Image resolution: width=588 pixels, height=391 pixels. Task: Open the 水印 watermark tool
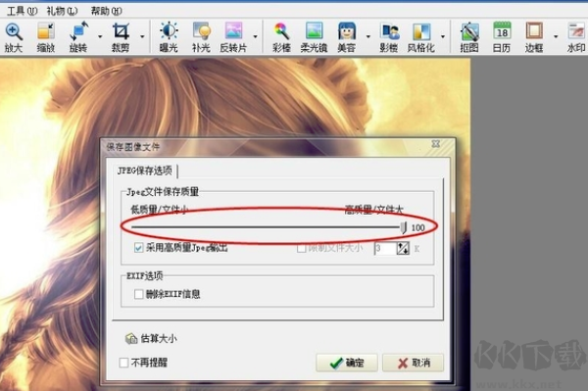click(x=576, y=36)
